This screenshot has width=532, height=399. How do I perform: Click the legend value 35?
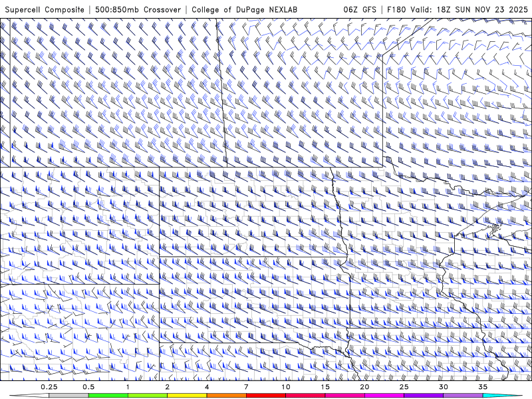[483, 387]
